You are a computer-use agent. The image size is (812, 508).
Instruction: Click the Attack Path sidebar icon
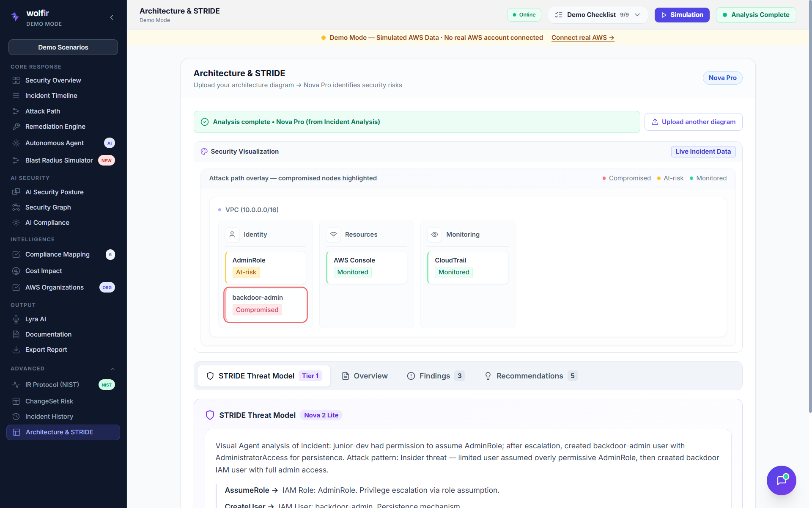16,111
